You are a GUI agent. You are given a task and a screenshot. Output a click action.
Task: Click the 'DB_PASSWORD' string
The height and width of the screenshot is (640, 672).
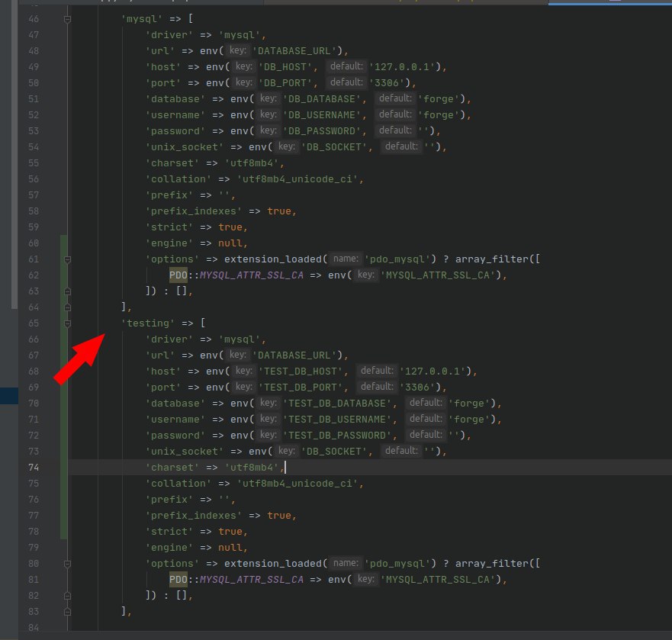[322, 130]
